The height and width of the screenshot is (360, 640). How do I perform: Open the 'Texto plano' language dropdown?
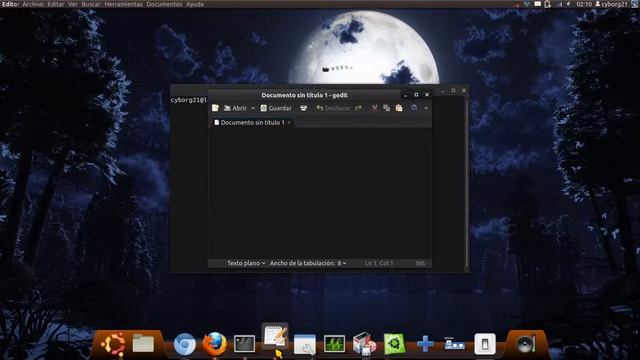coord(246,263)
